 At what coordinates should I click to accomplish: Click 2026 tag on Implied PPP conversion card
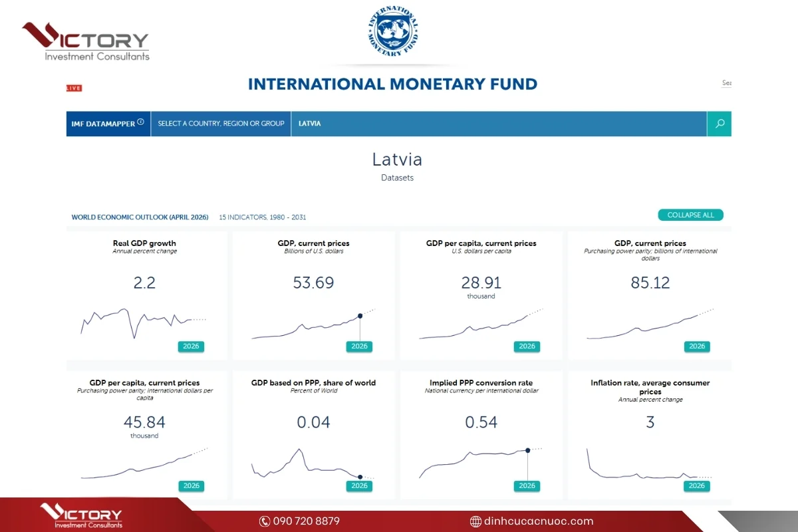coord(527,486)
